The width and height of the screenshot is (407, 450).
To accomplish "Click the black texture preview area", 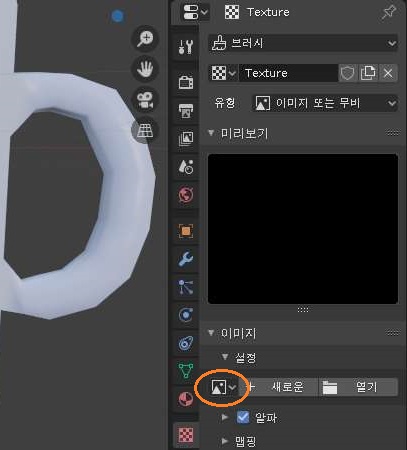I will [x=303, y=229].
